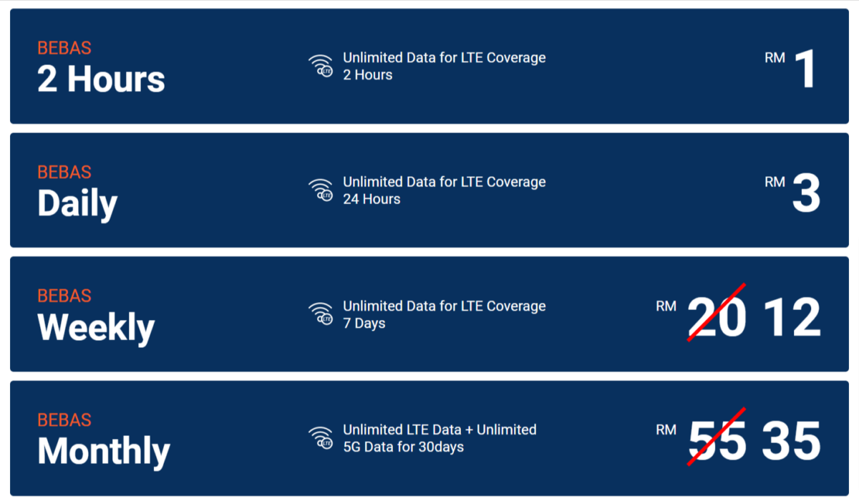The width and height of the screenshot is (859, 504).
Task: Open the "Weekly" plan heading
Action: 96,328
